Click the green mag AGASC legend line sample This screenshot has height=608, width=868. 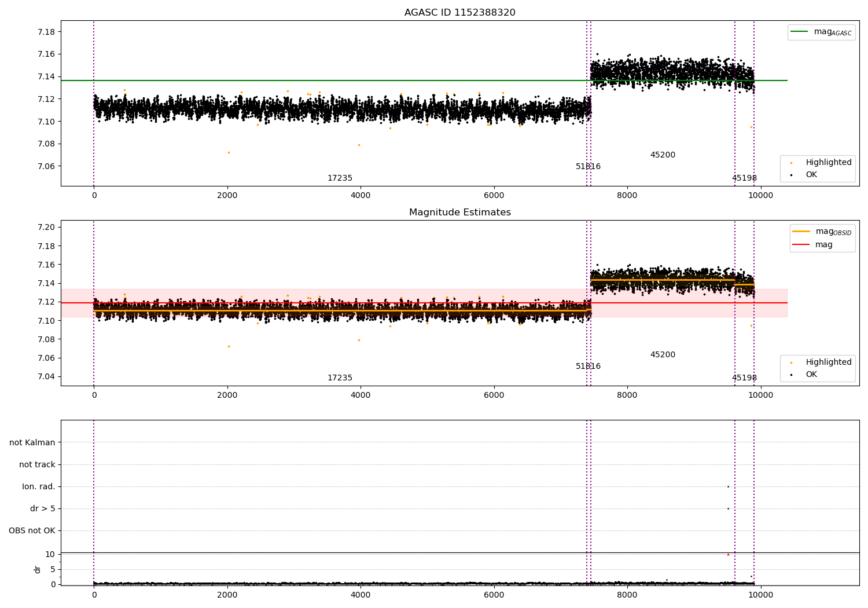tap(799, 32)
